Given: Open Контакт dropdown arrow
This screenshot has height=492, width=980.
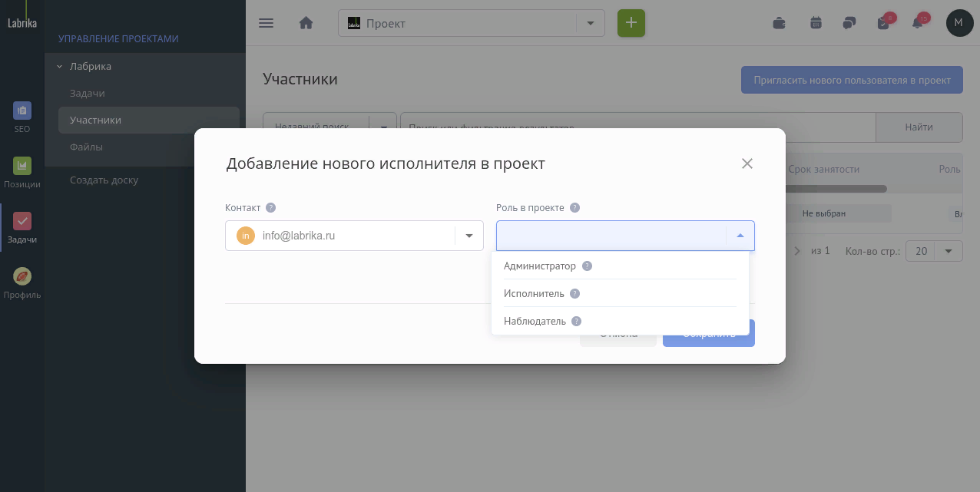Looking at the screenshot, I should [x=469, y=236].
